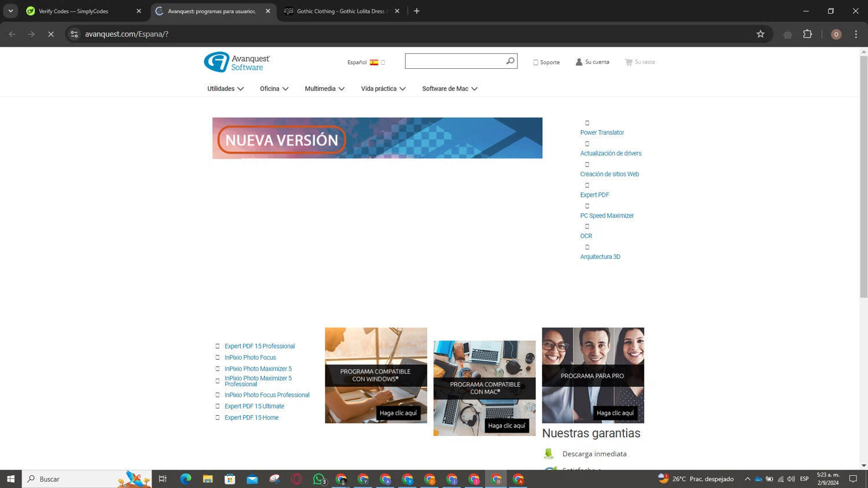Open the notification center icon
Image resolution: width=868 pixels, height=488 pixels.
pyautogui.click(x=853, y=479)
